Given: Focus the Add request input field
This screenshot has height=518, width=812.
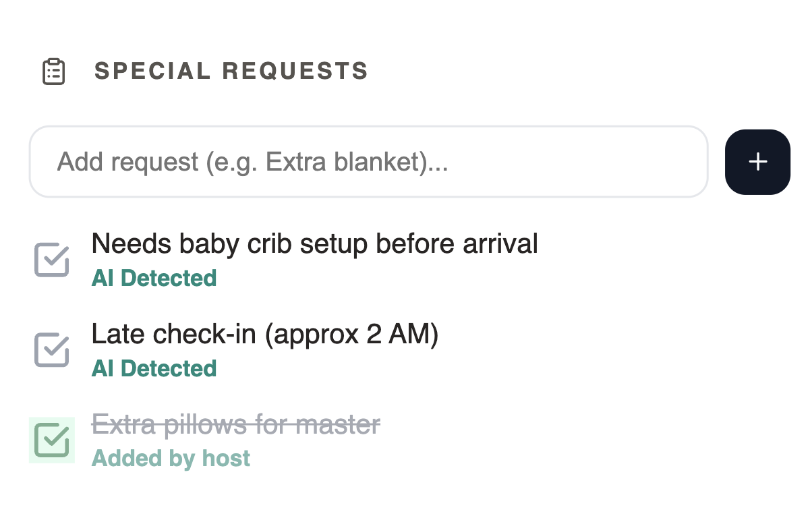Looking at the screenshot, I should click(x=368, y=162).
